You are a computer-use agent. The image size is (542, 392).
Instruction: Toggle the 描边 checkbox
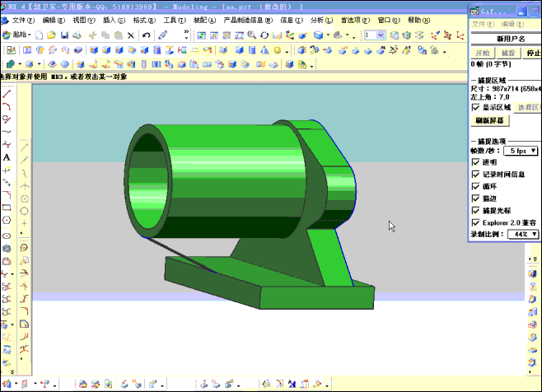pyautogui.click(x=476, y=198)
